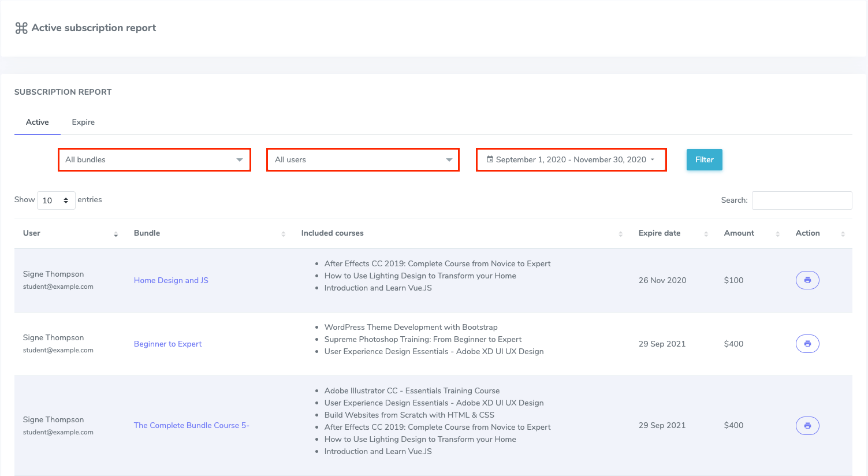The width and height of the screenshot is (868, 476).
Task: Click print icon for Home Design and JS row
Action: point(807,280)
